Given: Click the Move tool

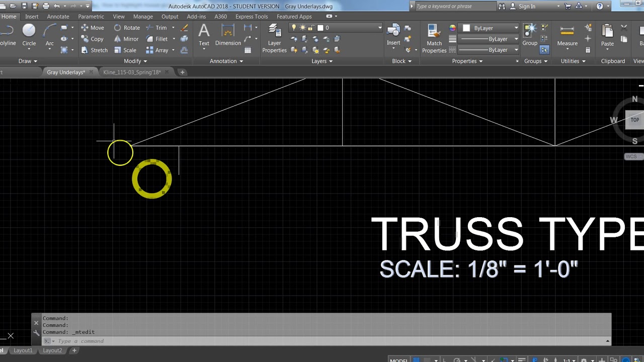Looking at the screenshot, I should (92, 28).
